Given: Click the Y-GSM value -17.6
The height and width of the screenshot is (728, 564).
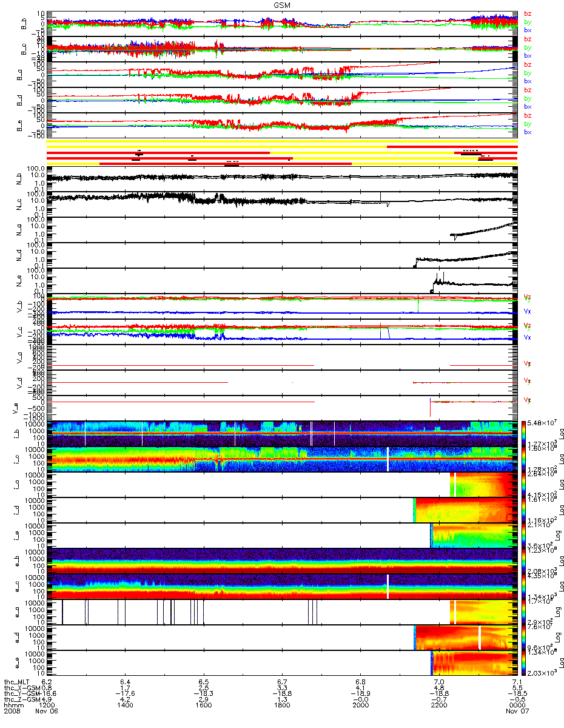Looking at the screenshot, I should 126,695.
